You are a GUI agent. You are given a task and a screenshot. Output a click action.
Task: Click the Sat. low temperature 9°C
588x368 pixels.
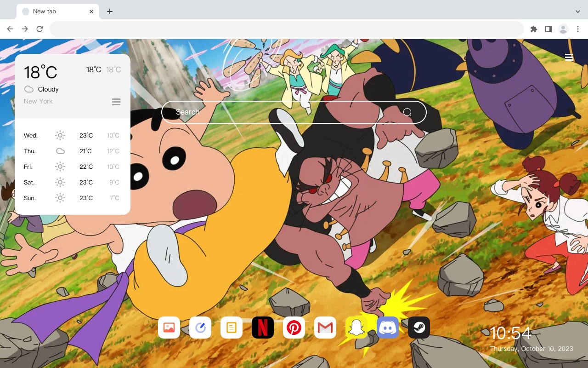coord(114,183)
